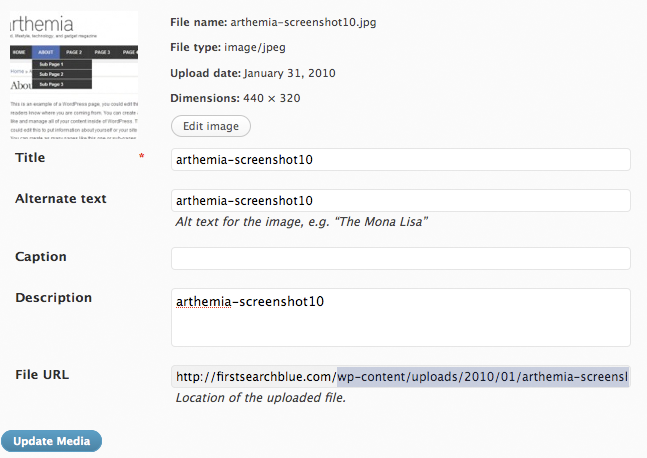
Task: Click the File name info line
Action: [274, 21]
